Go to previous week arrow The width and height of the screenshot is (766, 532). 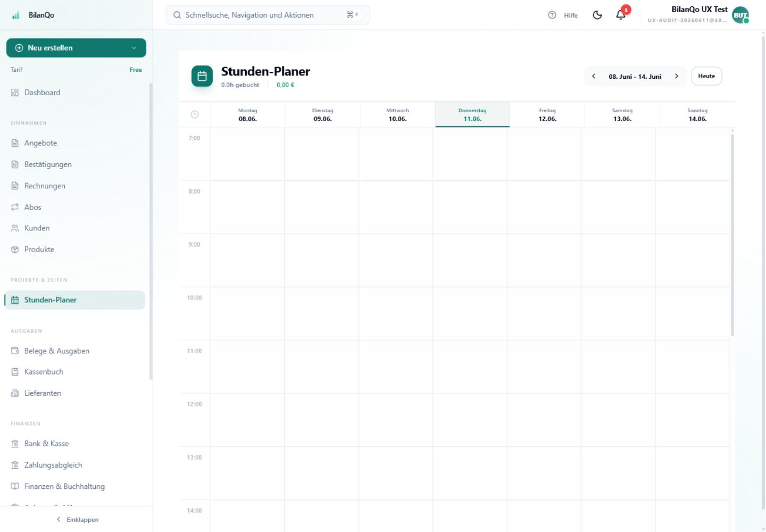pos(594,76)
